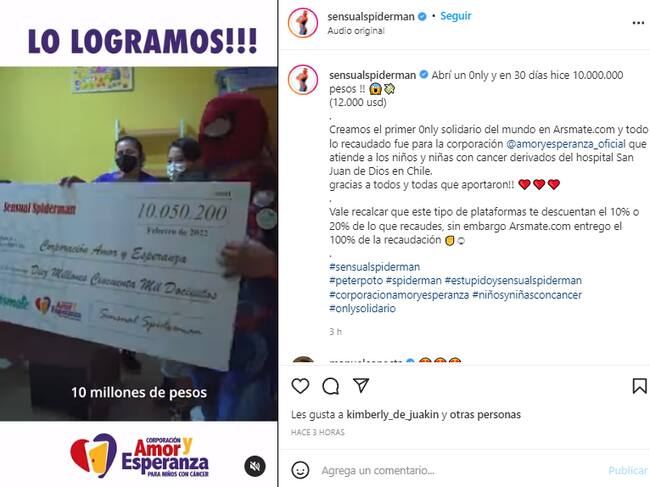Open the #sensualspiderman hashtag
The image size is (650, 487).
tap(374, 267)
